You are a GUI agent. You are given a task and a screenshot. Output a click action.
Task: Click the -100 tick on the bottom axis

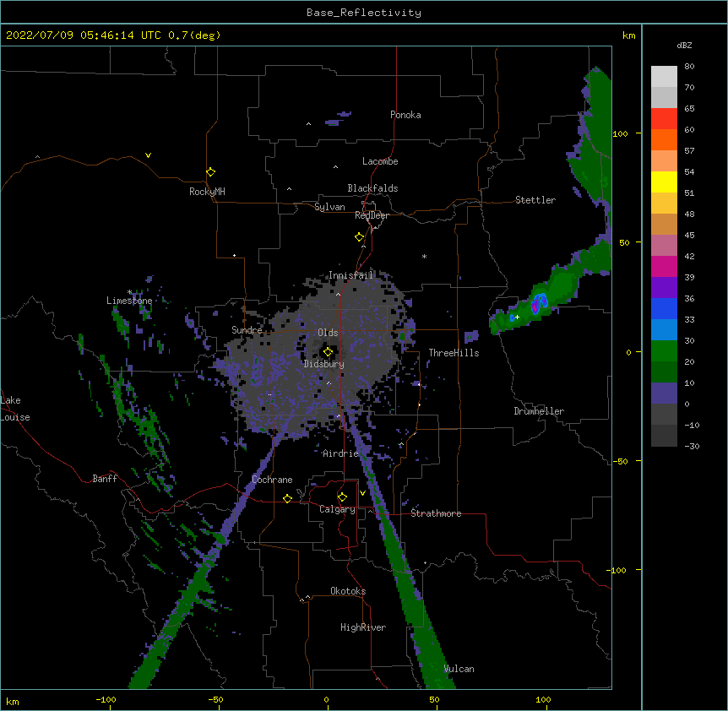click(x=106, y=699)
